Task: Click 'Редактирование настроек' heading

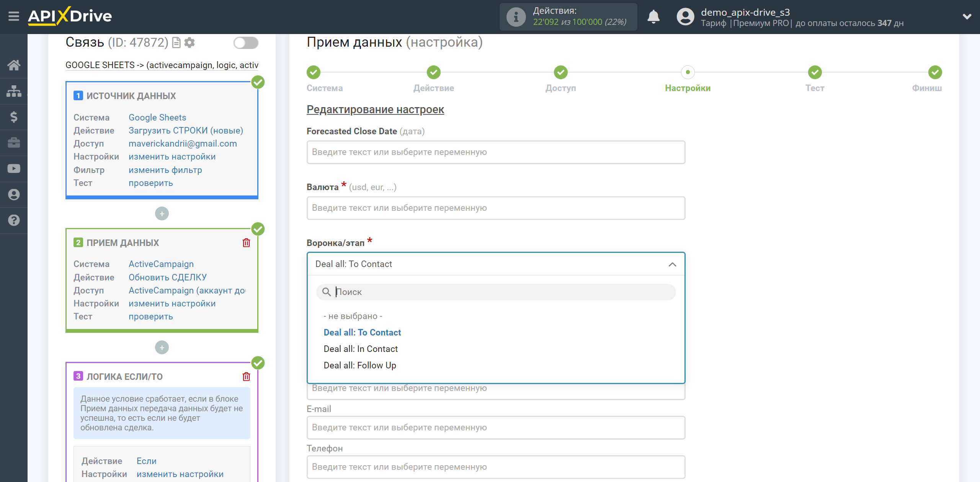Action: 375,109
